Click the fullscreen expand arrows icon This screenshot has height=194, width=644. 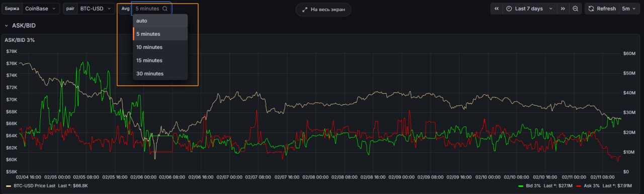pyautogui.click(x=305, y=9)
